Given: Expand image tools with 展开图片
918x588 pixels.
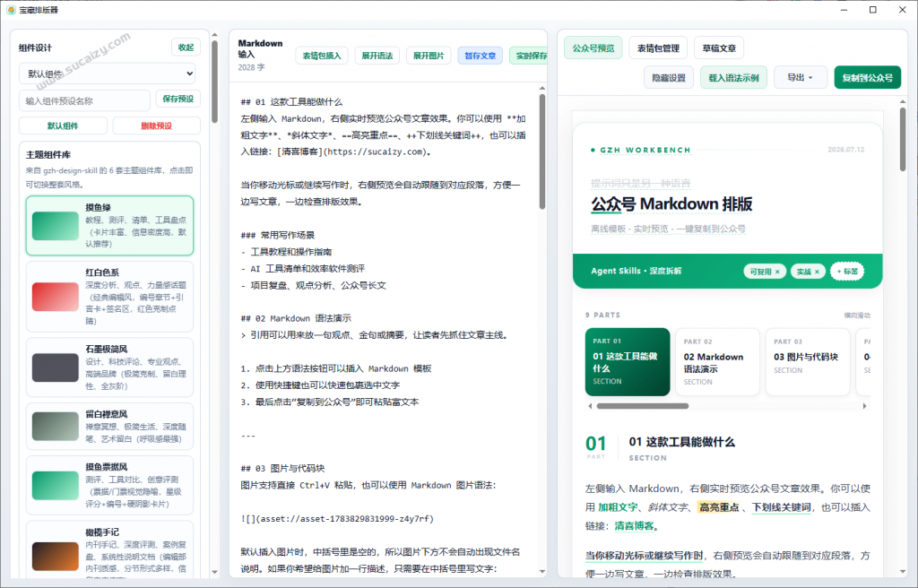Looking at the screenshot, I should click(x=429, y=56).
